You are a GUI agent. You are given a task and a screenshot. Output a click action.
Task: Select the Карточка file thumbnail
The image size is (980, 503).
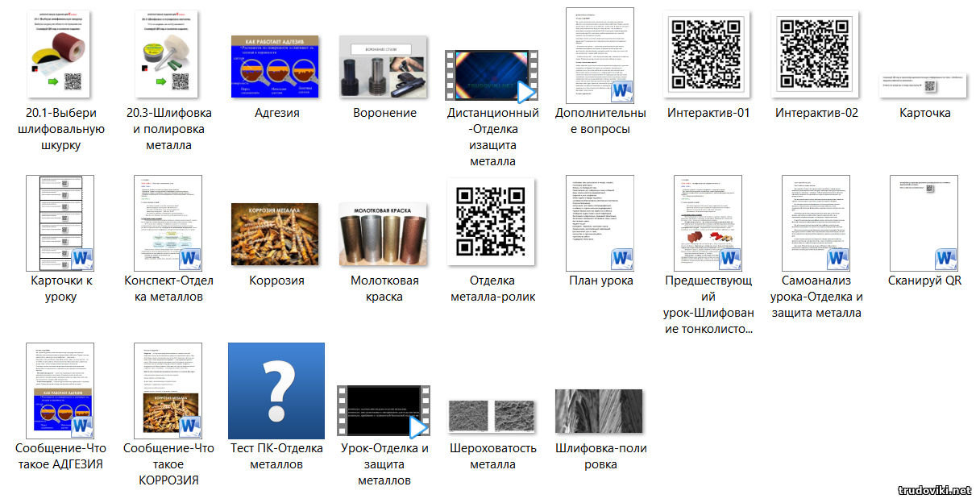tap(924, 85)
